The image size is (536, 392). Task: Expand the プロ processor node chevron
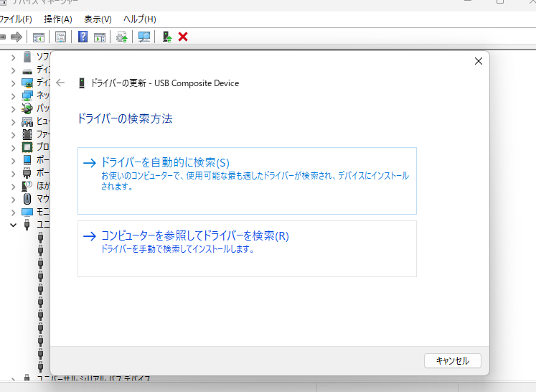13,148
